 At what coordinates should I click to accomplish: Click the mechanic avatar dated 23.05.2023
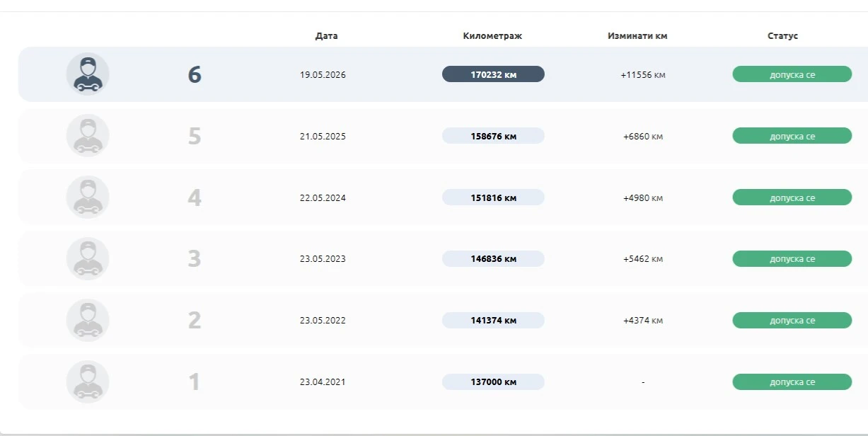coord(88,258)
